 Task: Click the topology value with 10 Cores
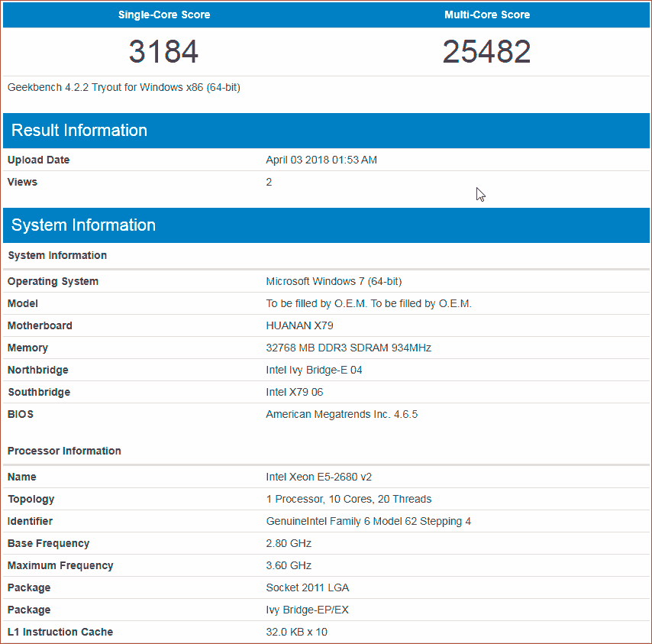click(x=348, y=499)
